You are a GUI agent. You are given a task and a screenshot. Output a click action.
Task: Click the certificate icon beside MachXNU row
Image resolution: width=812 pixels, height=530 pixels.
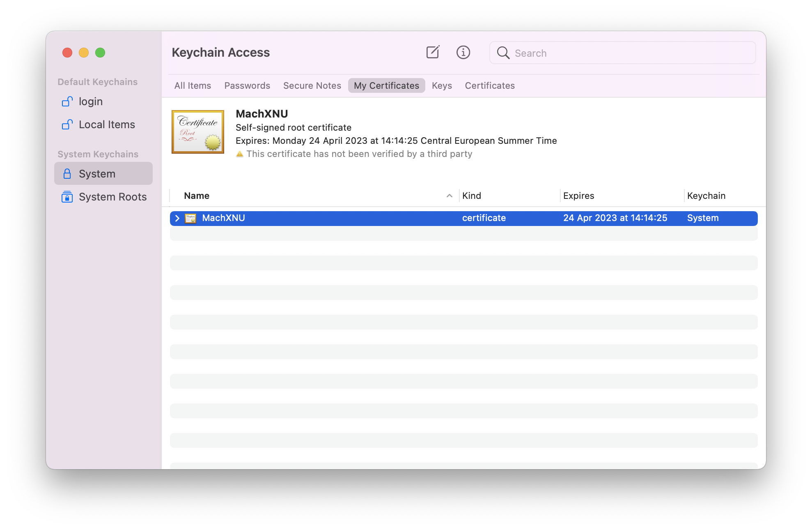click(191, 218)
